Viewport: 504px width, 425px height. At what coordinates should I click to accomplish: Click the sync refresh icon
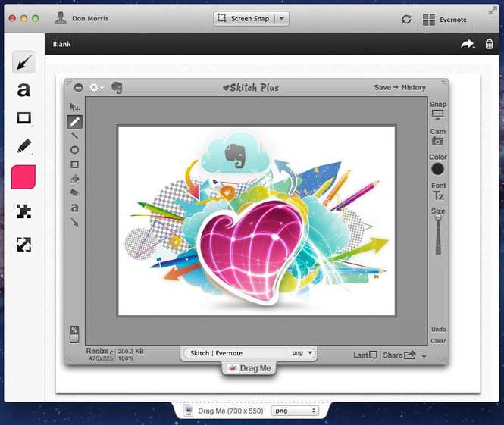pyautogui.click(x=406, y=19)
